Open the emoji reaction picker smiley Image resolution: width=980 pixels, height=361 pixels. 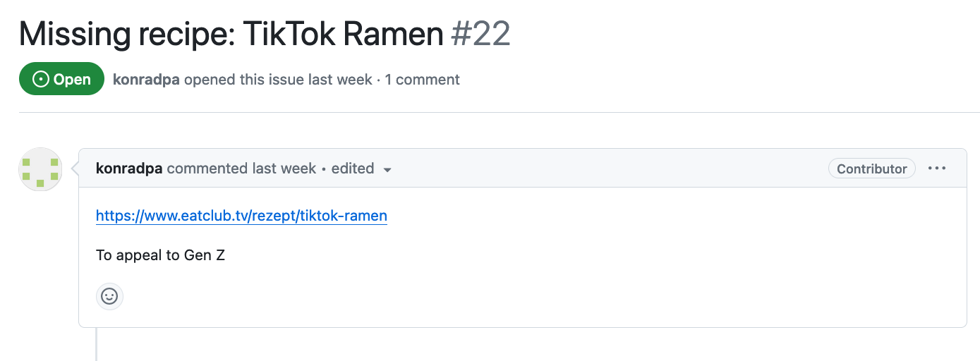point(109,296)
